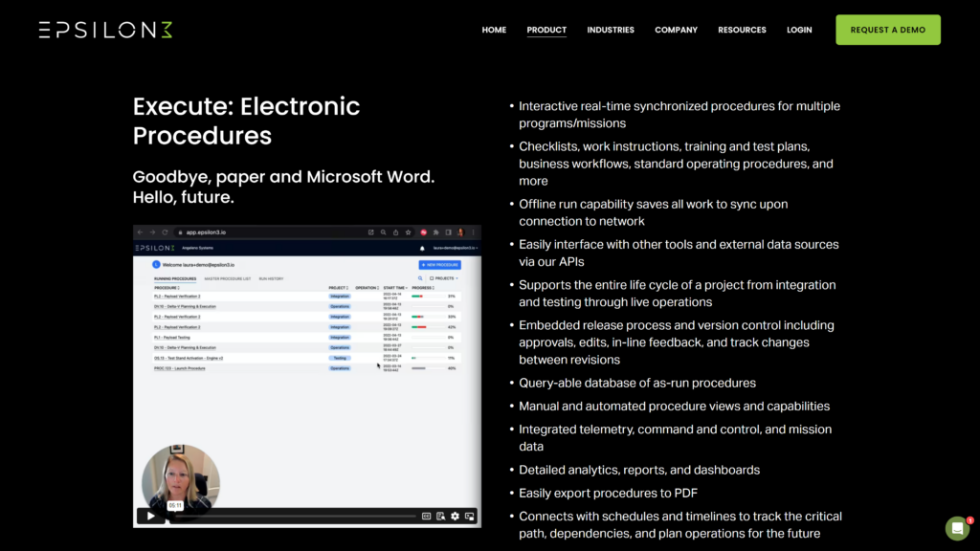980x551 pixels.
Task: Sort by the Progress column in video preview
Action: pyautogui.click(x=423, y=288)
